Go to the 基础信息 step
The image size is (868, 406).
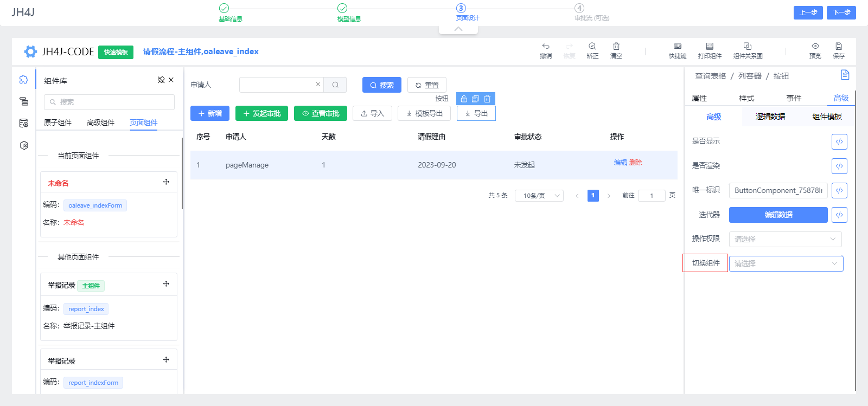pyautogui.click(x=230, y=12)
